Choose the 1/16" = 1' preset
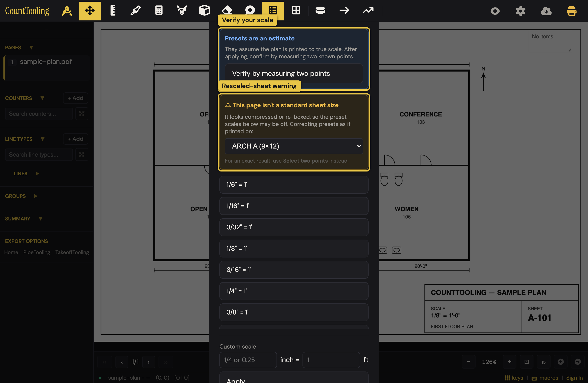The height and width of the screenshot is (383, 588). (x=294, y=206)
